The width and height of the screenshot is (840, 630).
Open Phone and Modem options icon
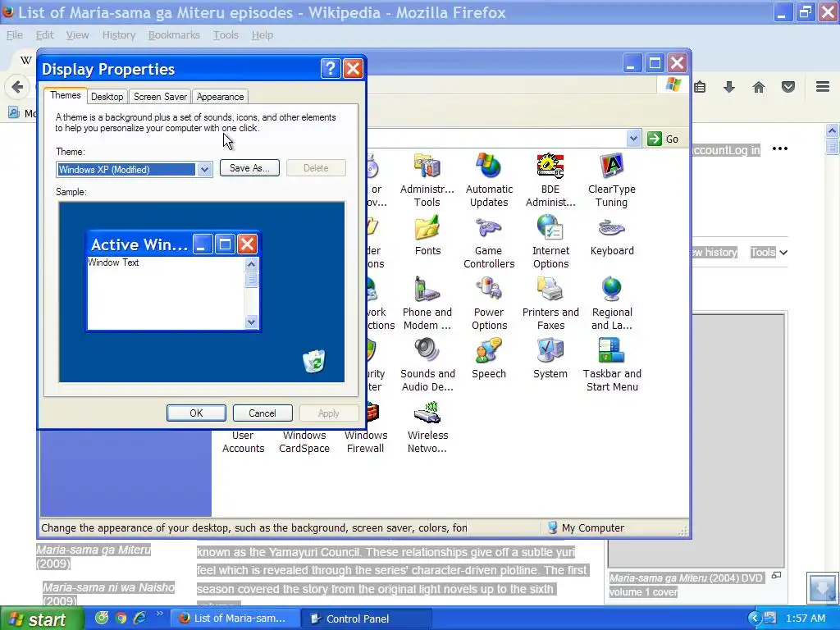click(x=427, y=304)
